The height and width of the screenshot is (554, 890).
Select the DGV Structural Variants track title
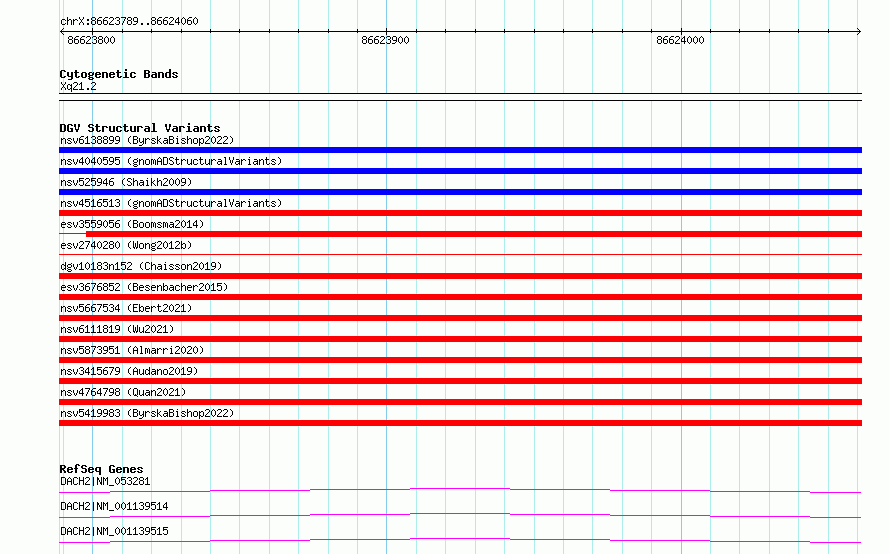coord(140,128)
